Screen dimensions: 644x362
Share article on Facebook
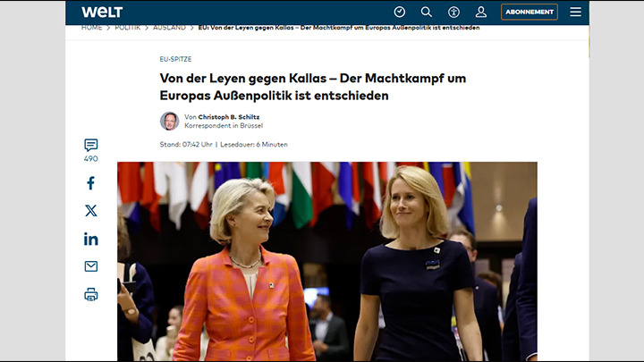[x=90, y=183]
